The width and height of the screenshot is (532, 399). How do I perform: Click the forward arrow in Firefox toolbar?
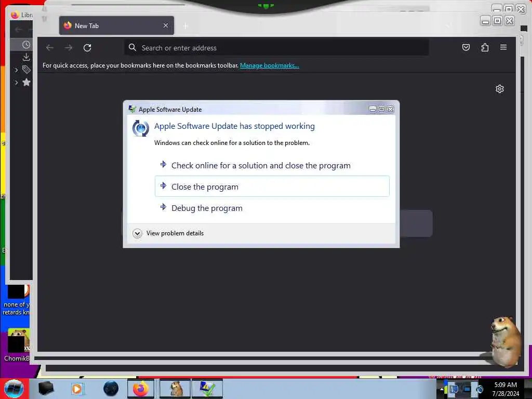pyautogui.click(x=69, y=48)
